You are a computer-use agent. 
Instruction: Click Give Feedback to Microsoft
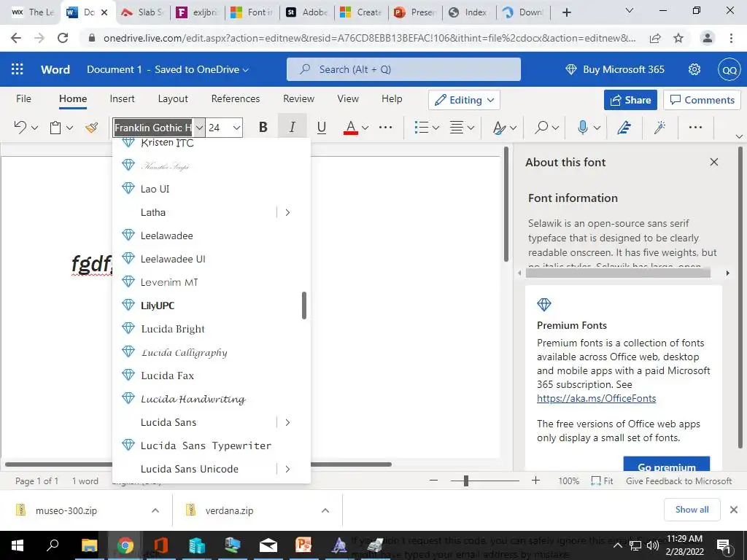point(678,481)
